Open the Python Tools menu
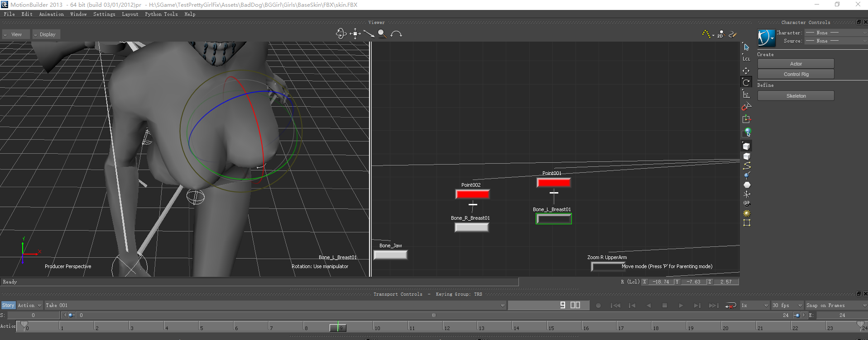The height and width of the screenshot is (340, 868). point(161,14)
